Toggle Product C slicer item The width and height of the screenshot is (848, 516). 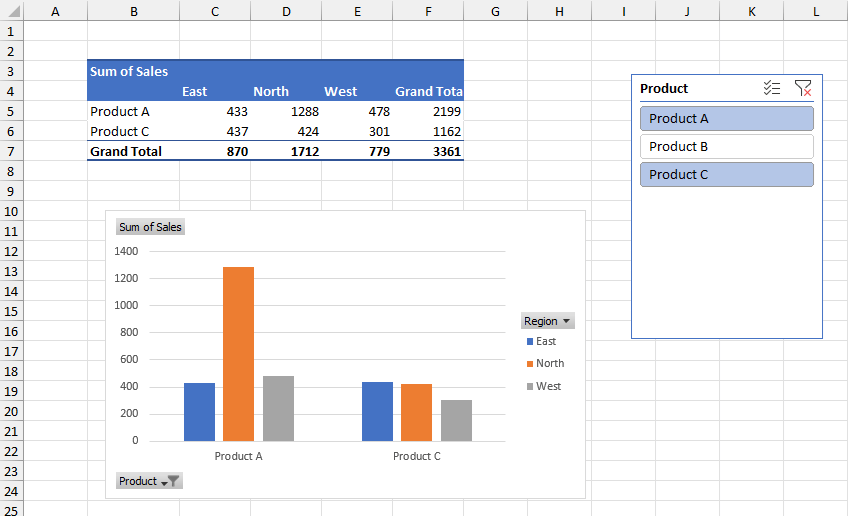click(726, 175)
